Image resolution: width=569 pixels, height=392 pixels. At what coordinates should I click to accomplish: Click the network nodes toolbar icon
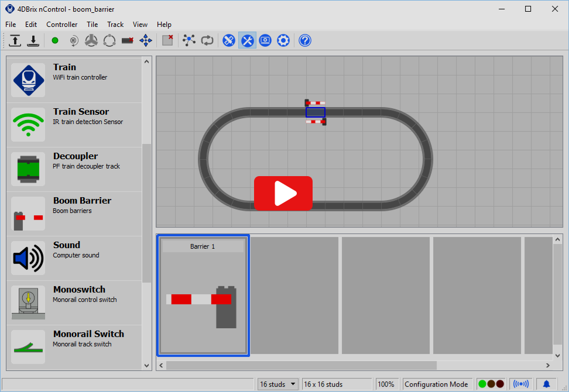pyautogui.click(x=189, y=40)
